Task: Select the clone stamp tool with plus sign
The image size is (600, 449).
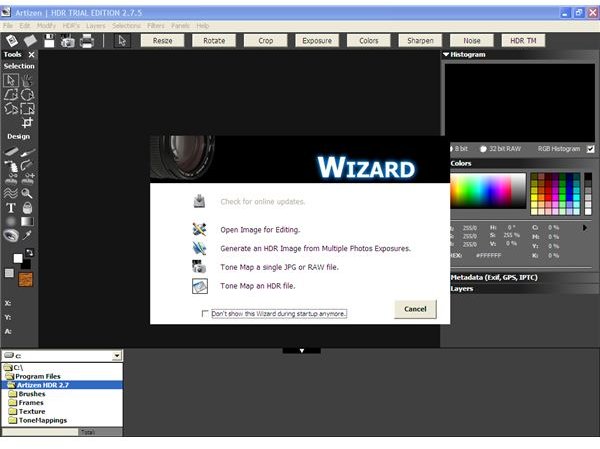Action: pos(27,179)
